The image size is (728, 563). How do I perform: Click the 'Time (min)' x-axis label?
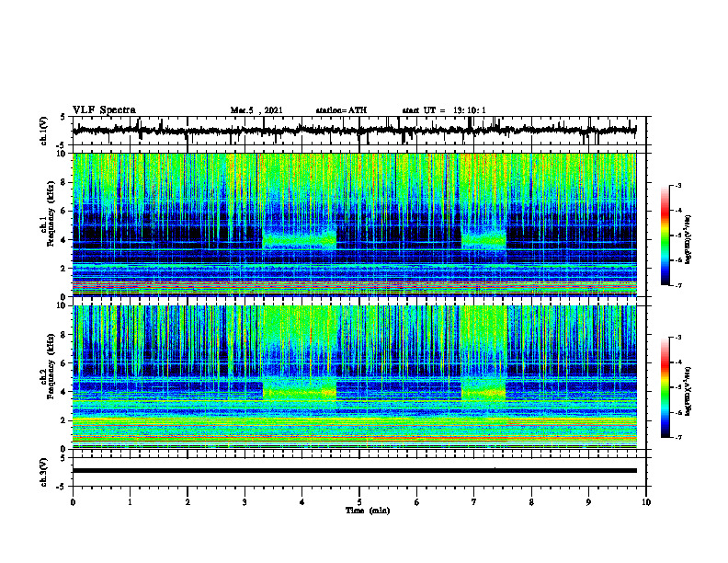pyautogui.click(x=368, y=511)
